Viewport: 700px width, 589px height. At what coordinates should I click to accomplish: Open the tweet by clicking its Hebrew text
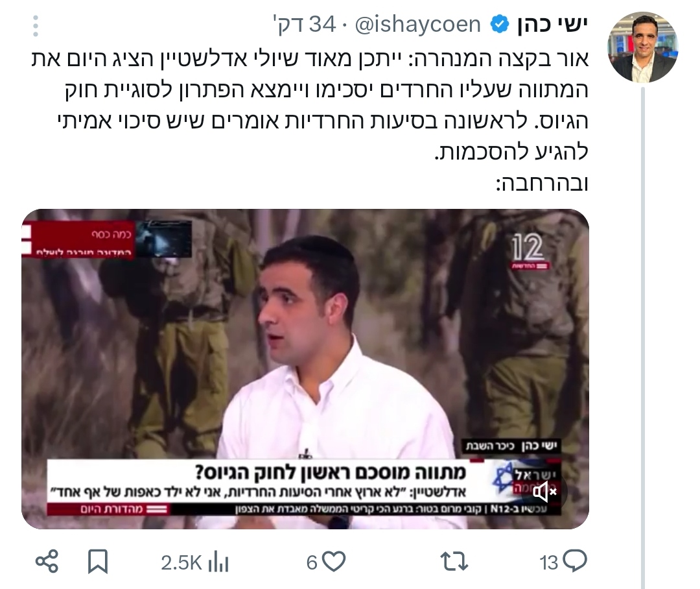[x=310, y=121]
